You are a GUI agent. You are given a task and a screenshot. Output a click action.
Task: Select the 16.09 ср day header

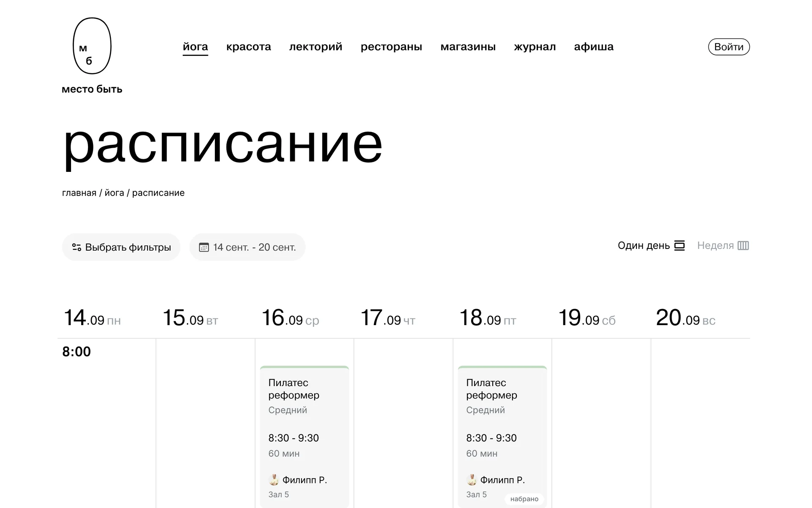tap(290, 317)
